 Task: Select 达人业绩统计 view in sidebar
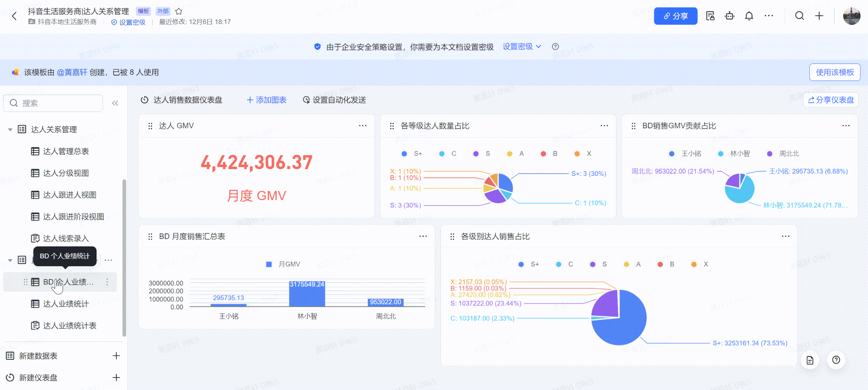click(66, 304)
